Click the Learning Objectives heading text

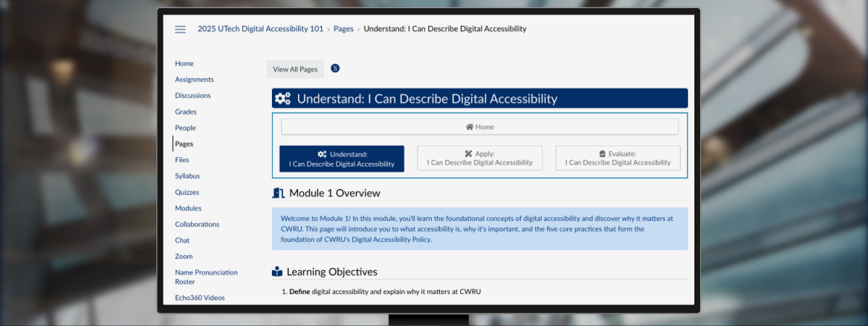point(332,272)
